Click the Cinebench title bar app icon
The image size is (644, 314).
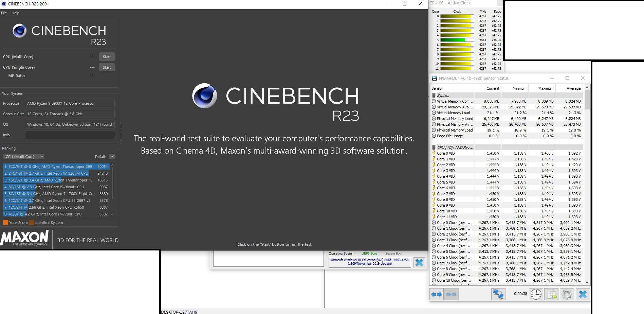[4, 4]
